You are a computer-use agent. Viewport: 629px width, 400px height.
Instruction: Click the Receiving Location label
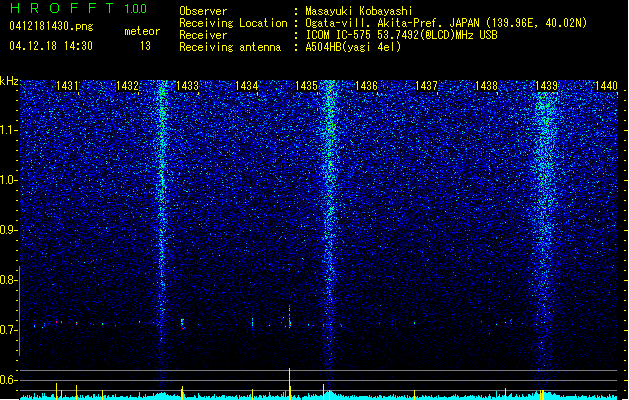click(x=233, y=23)
